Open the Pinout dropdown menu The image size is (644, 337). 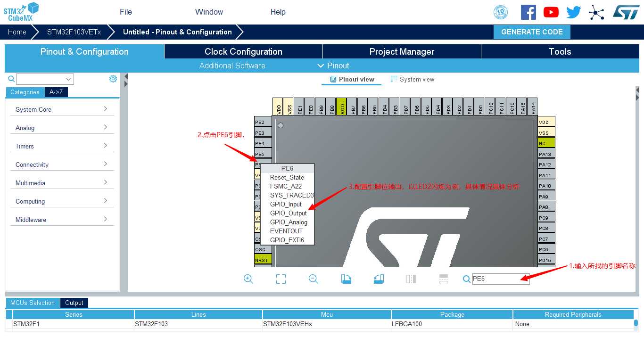point(333,66)
